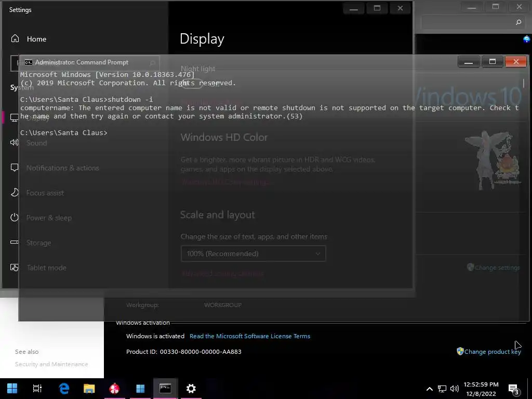This screenshot has width=532, height=399.
Task: Maximize the Settings window
Action: point(377,8)
